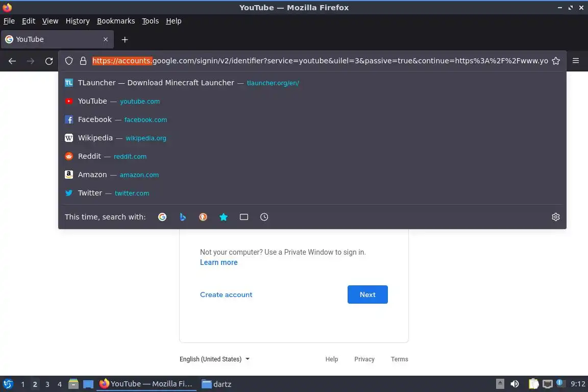Open the Help footer link
The height and width of the screenshot is (392, 588).
click(x=331, y=359)
